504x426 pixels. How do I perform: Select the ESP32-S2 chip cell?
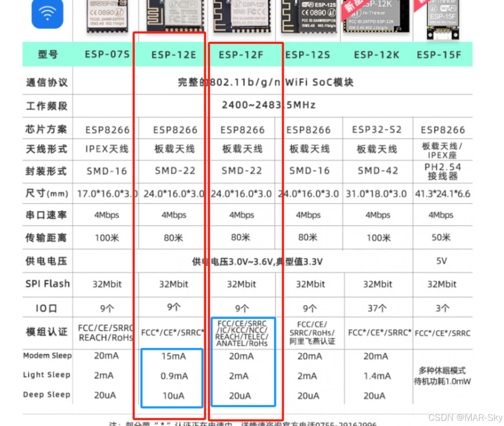[377, 130]
